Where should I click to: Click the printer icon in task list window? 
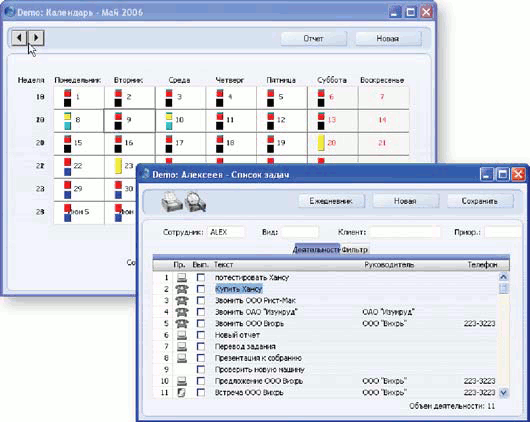(172, 202)
